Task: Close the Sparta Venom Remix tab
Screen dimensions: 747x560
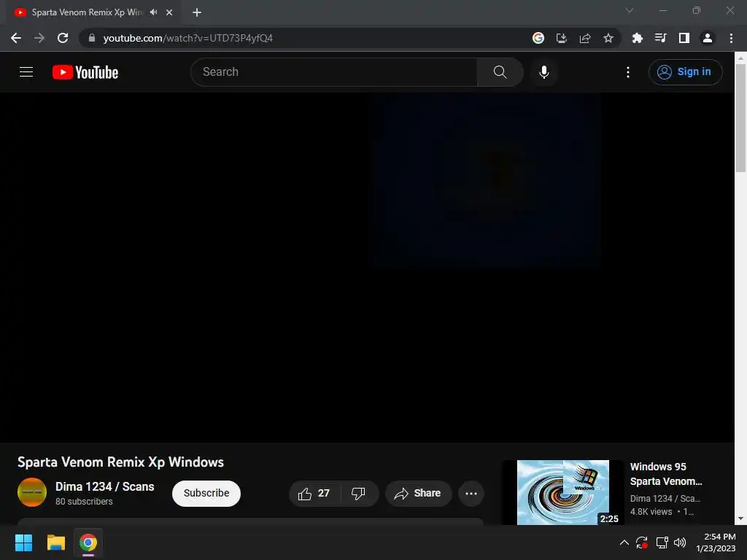Action: coord(169,12)
